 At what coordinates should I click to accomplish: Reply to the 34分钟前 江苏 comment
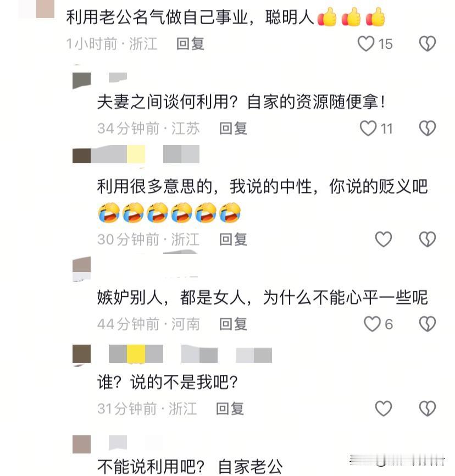[233, 129]
